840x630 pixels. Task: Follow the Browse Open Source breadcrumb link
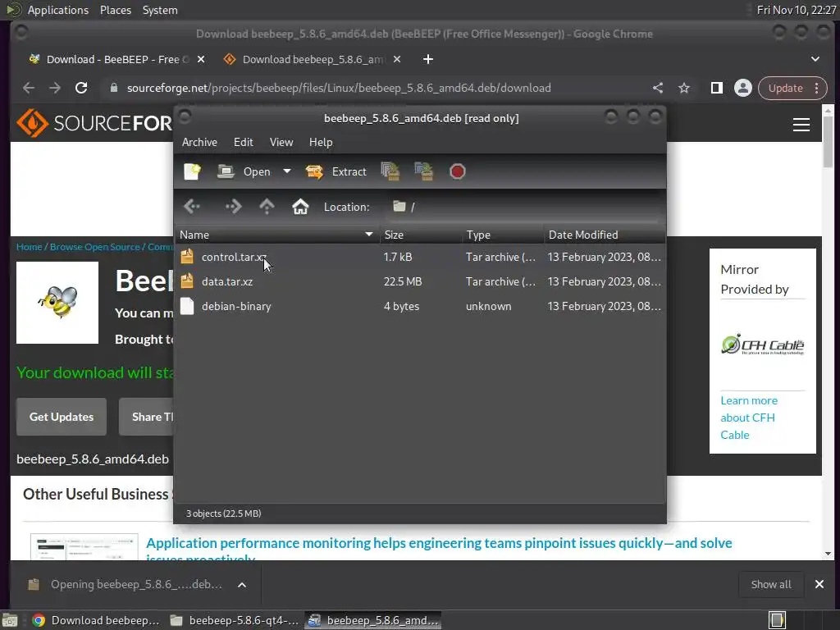pyautogui.click(x=95, y=247)
